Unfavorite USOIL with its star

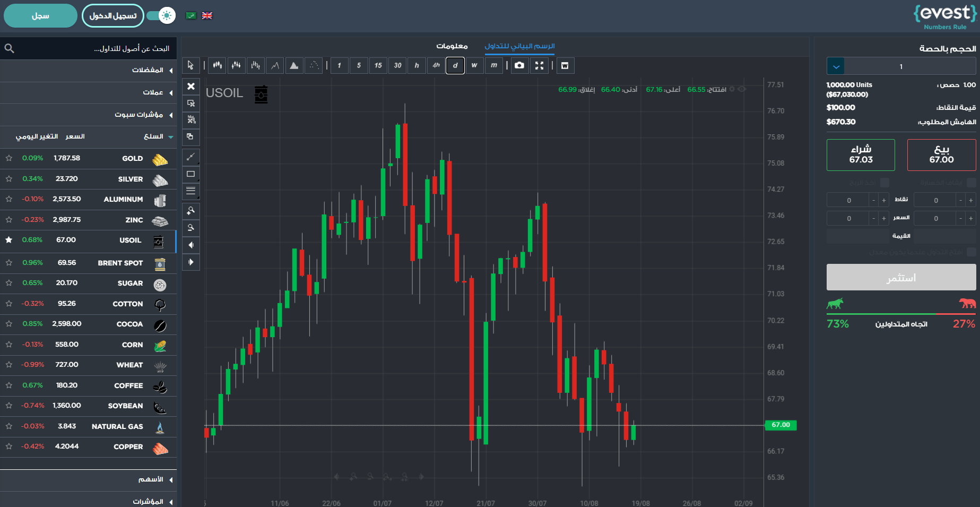9,240
